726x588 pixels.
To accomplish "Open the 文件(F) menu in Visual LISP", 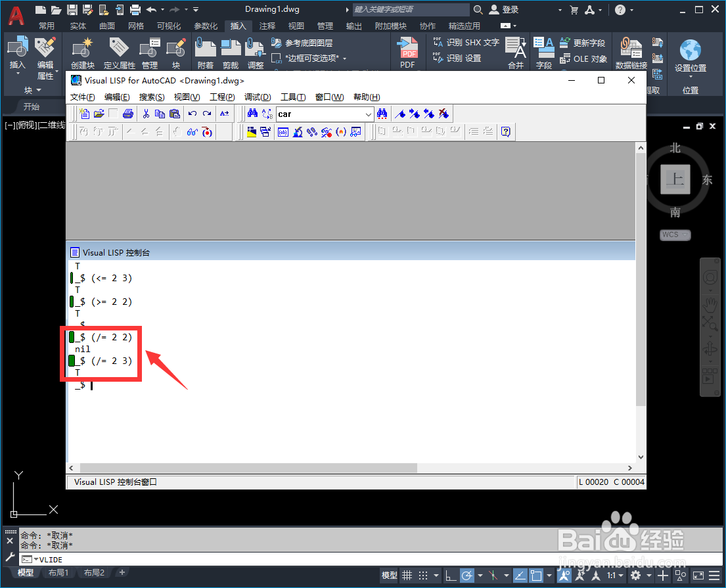I will (82, 97).
